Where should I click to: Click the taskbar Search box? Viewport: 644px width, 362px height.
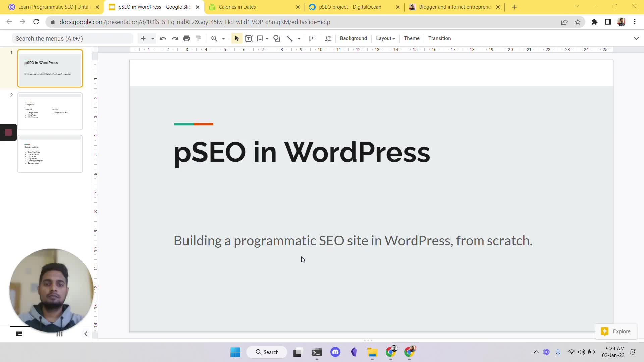coord(267,352)
